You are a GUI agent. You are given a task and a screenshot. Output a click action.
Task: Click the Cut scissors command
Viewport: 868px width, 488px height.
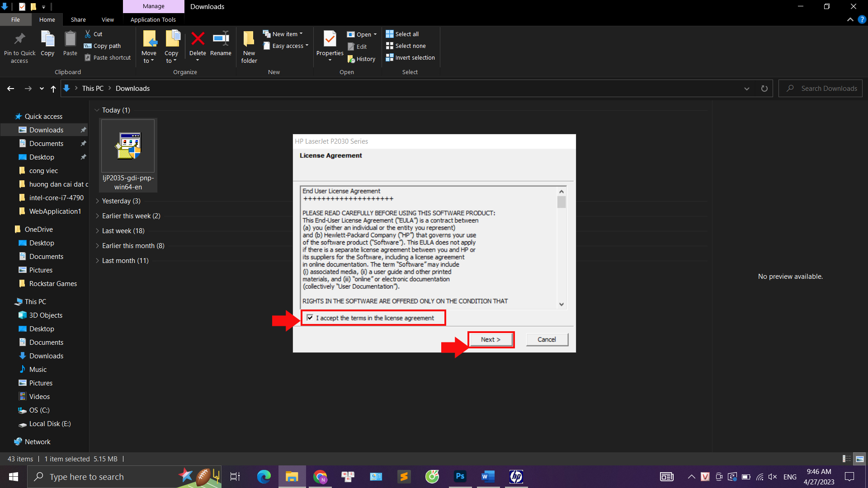(x=94, y=34)
